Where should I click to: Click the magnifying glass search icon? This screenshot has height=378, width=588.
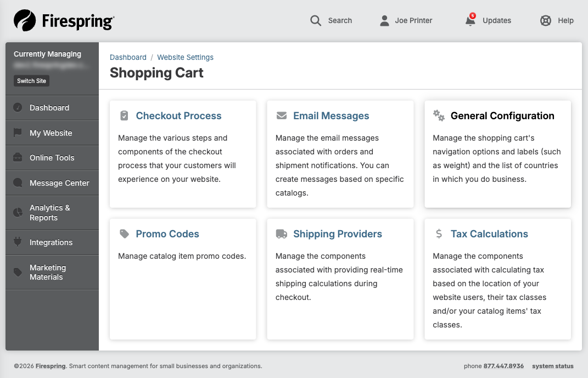[316, 21]
